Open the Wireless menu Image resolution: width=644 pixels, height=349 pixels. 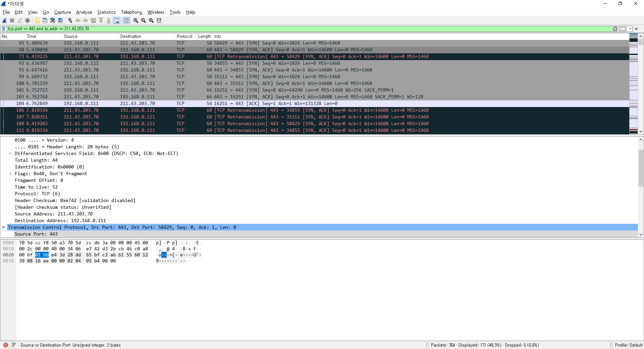coord(156,12)
